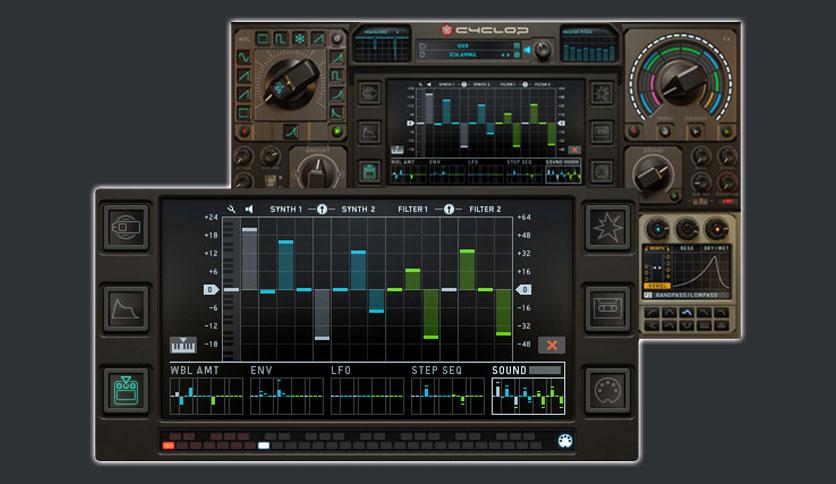Select snowflake freeze icon in wobble section
The image size is (836, 484).
[x=300, y=39]
